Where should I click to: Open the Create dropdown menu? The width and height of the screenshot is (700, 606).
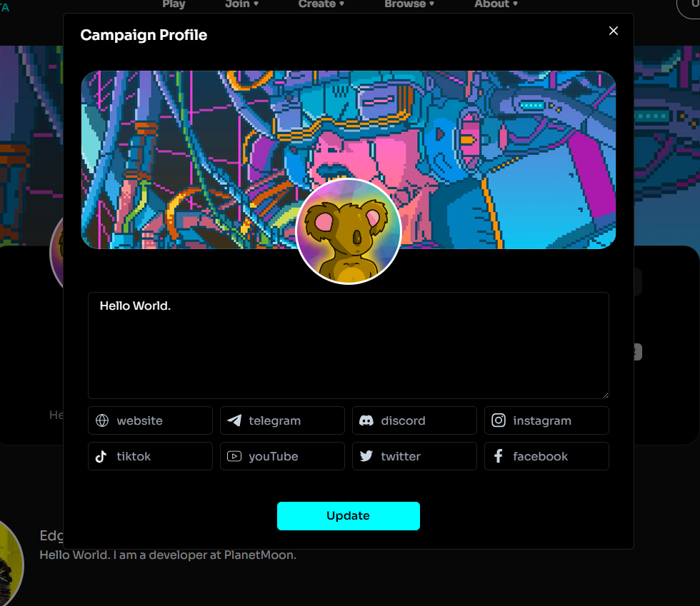pos(321,4)
